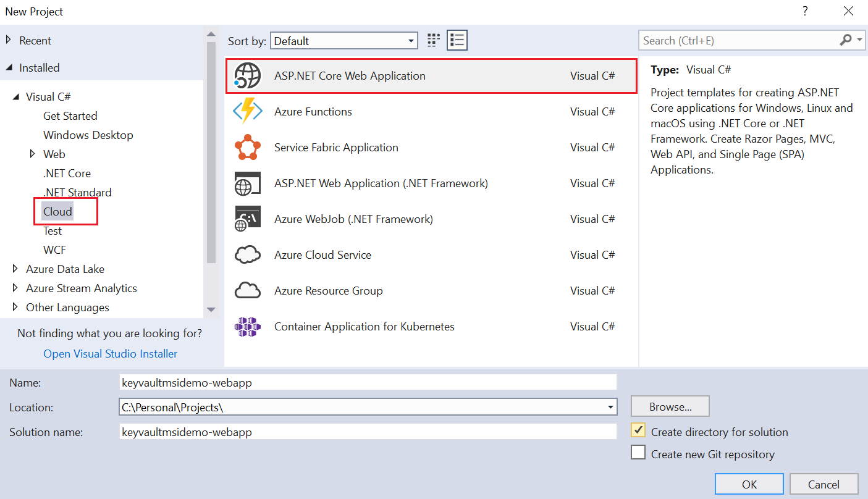Viewport: 868px width, 499px height.
Task: Select Container Application for Kubernetes name
Action: click(x=364, y=327)
